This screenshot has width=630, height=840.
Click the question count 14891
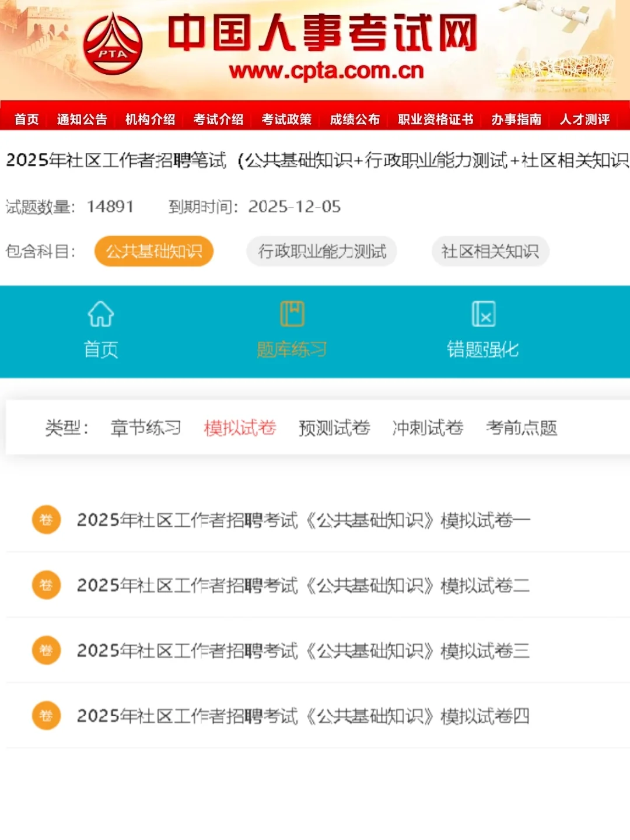(x=110, y=206)
